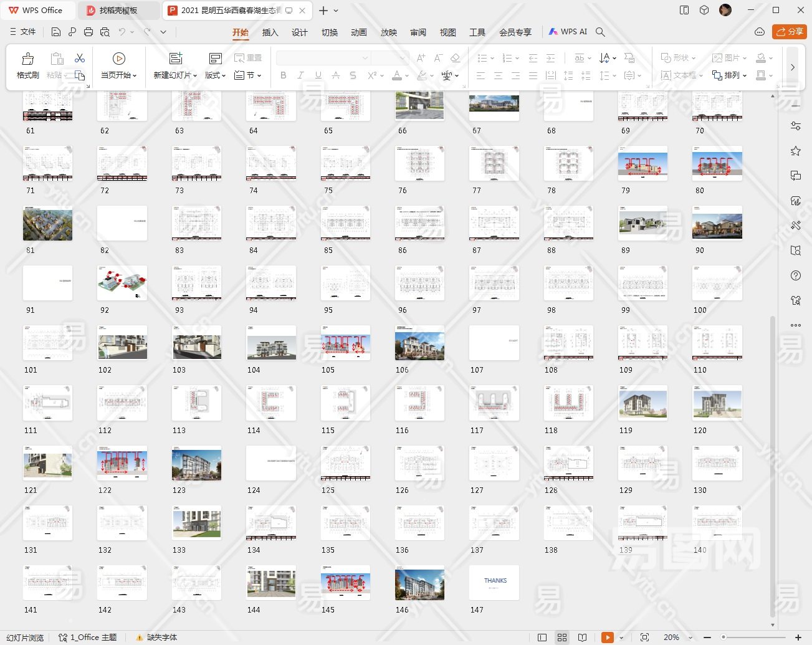Click the Format Painter (格式刷) icon
The width and height of the screenshot is (812, 645).
[27, 59]
